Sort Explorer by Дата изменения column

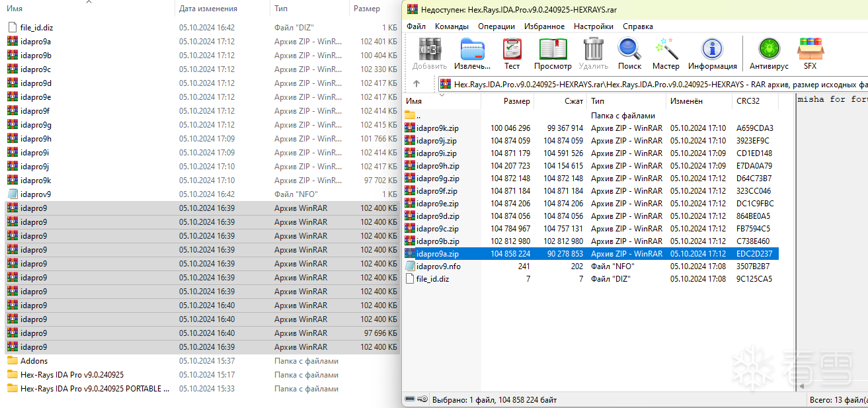(x=208, y=9)
